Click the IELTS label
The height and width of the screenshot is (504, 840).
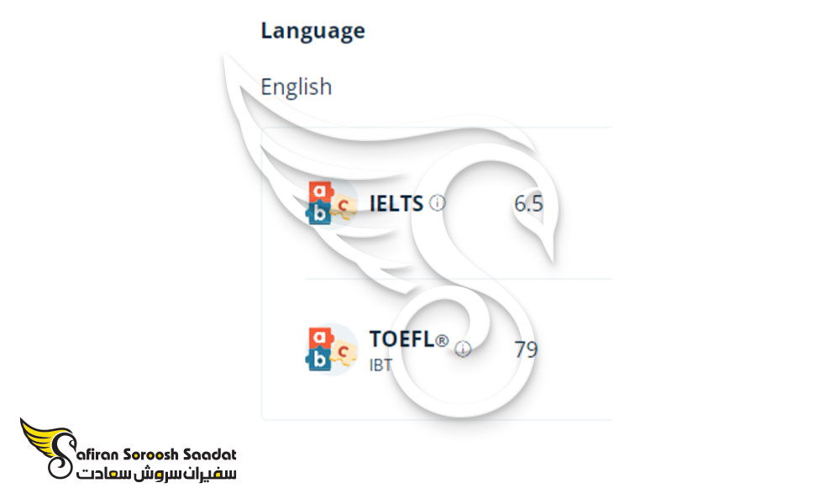(396, 203)
